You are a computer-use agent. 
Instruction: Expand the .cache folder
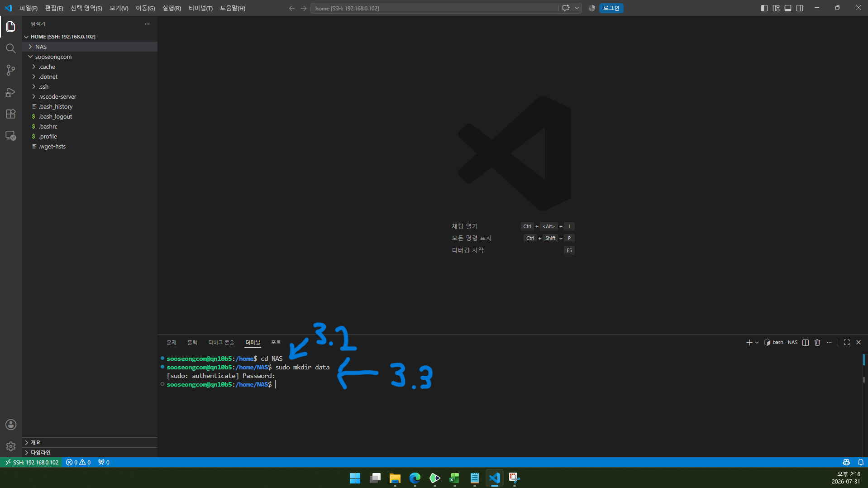90,67
